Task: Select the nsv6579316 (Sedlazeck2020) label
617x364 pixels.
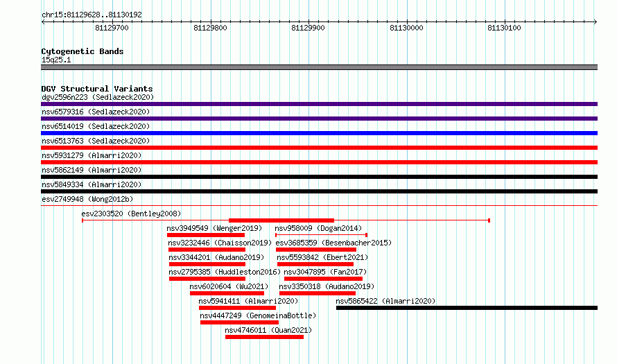Action: tap(96, 112)
